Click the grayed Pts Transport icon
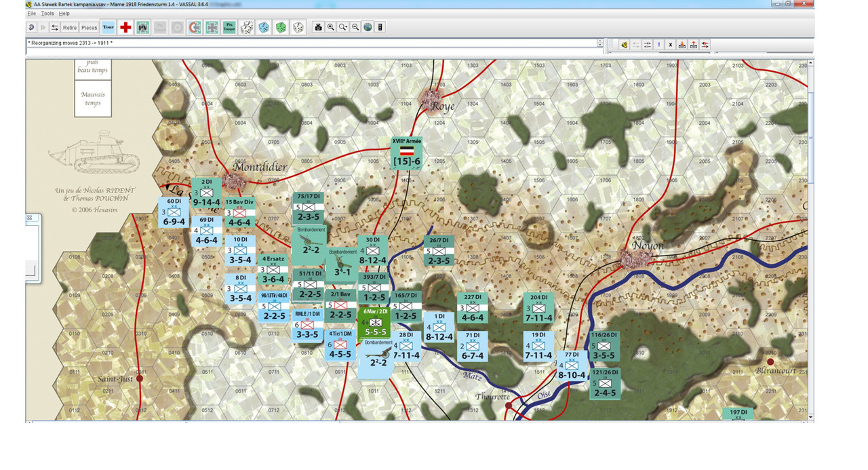This screenshot has width=868, height=470. tap(160, 28)
